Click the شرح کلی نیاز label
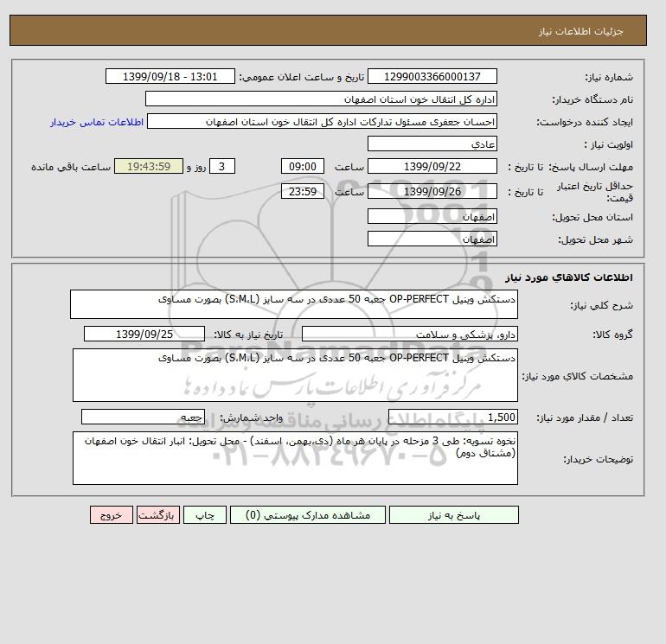The width and height of the screenshot is (666, 644). click(x=601, y=305)
